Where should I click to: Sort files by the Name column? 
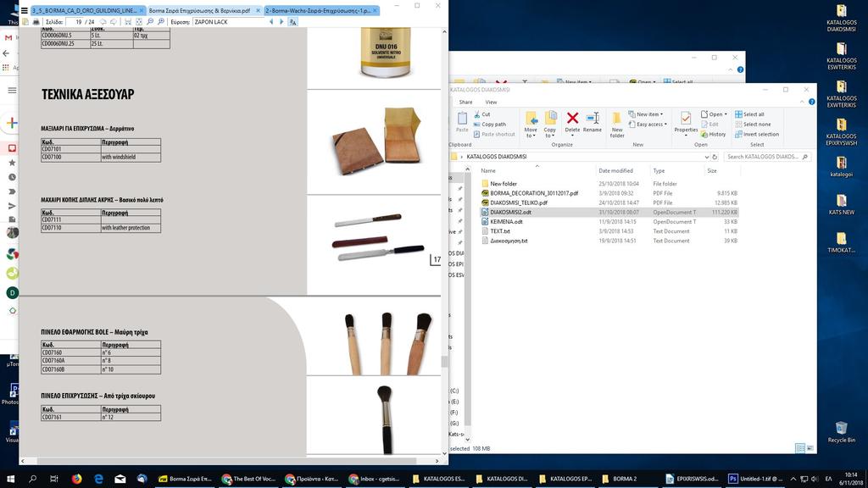pyautogui.click(x=488, y=171)
